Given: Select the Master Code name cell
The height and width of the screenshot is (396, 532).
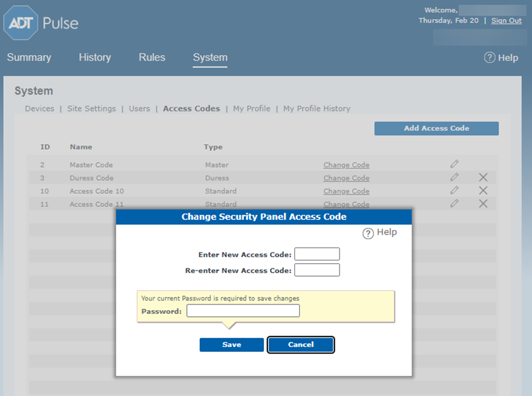Looking at the screenshot, I should [91, 165].
